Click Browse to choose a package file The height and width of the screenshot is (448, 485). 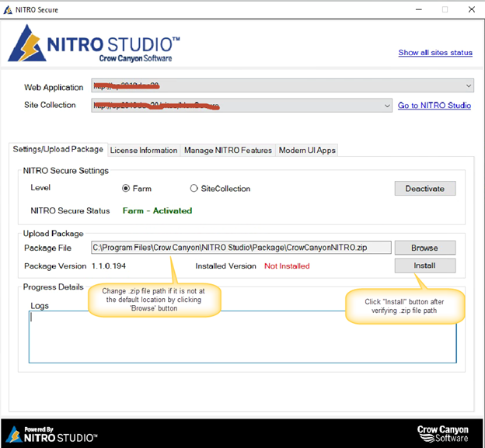tap(425, 248)
